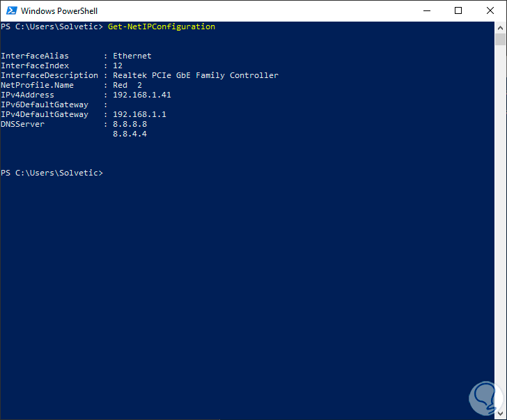507x420 pixels.
Task: Click the Realtek PCIe GbE Family Controller text
Action: point(196,75)
